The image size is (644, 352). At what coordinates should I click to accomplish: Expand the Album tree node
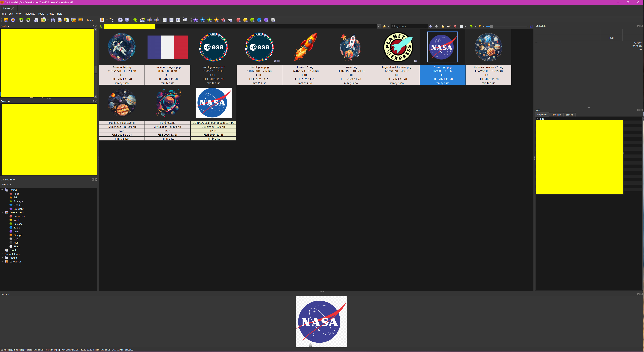click(x=2, y=258)
